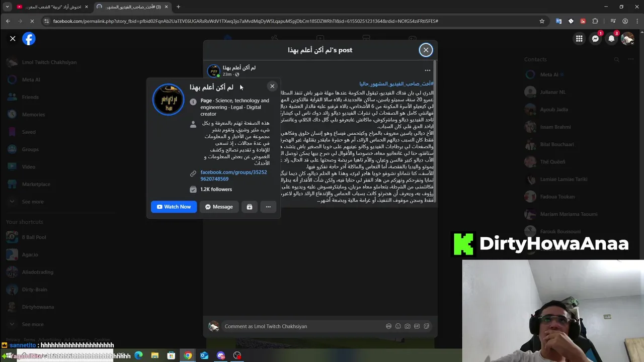Open Facebook notifications bell
The image size is (644, 362).
point(611,39)
